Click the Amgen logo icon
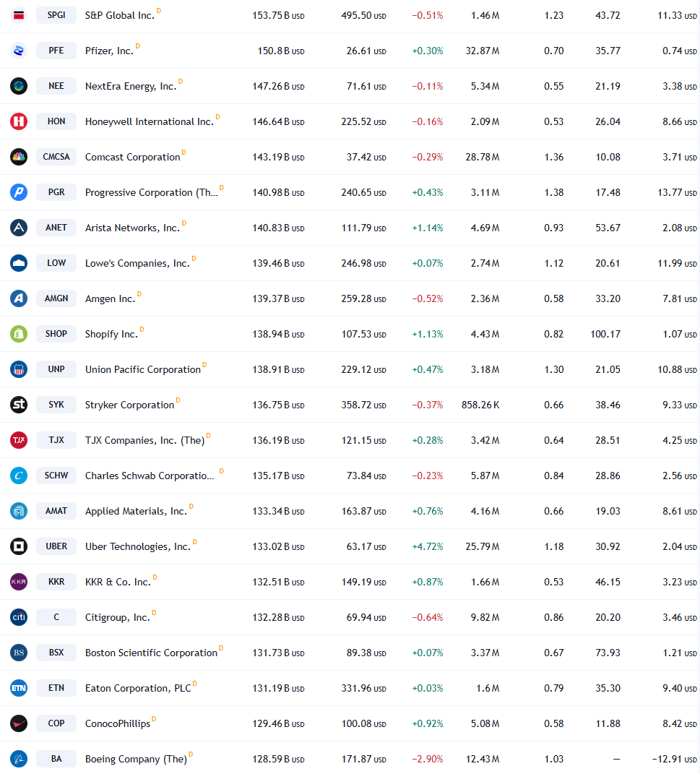 [19, 298]
